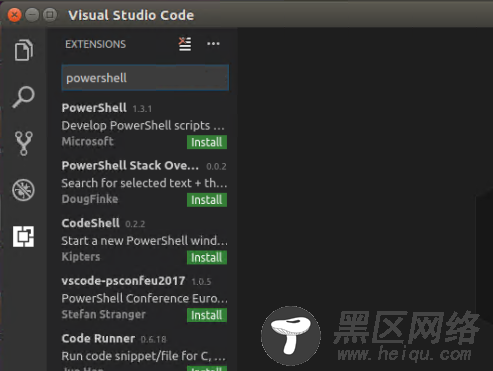Open the Explorer files view
Screen dimensions: 493x371
(x=23, y=50)
